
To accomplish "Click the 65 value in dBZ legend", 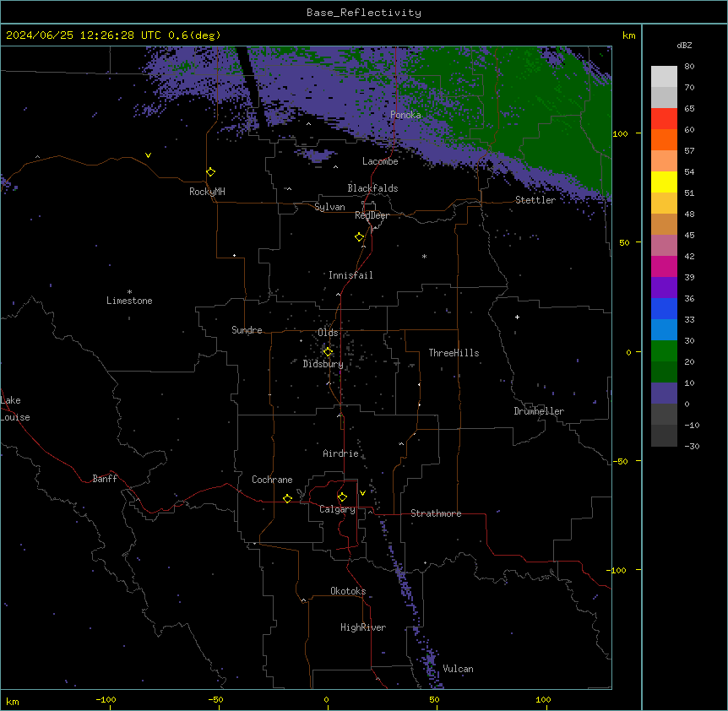I will 689,109.
